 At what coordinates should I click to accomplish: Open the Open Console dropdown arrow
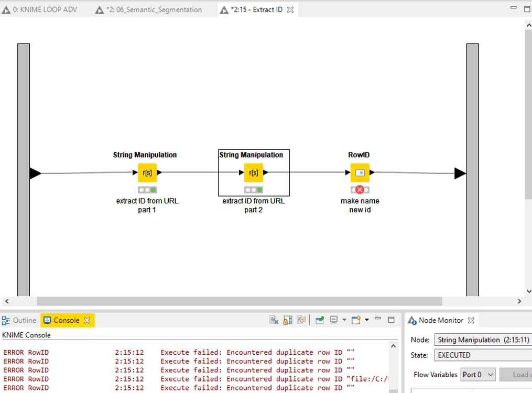367,320
